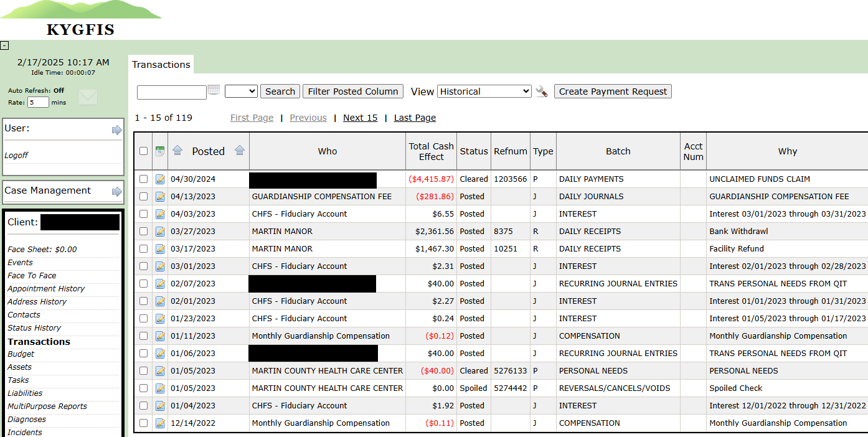Edit the 03/27/2023 transaction row icon
This screenshot has width=868, height=437.
(160, 232)
